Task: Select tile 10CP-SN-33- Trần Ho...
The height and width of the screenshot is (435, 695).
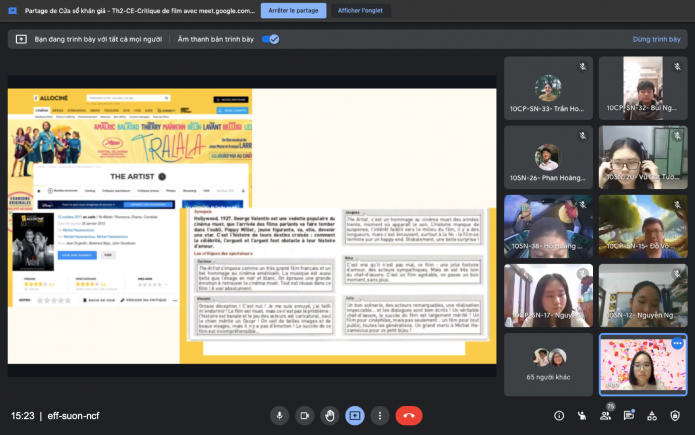Action: (x=548, y=88)
